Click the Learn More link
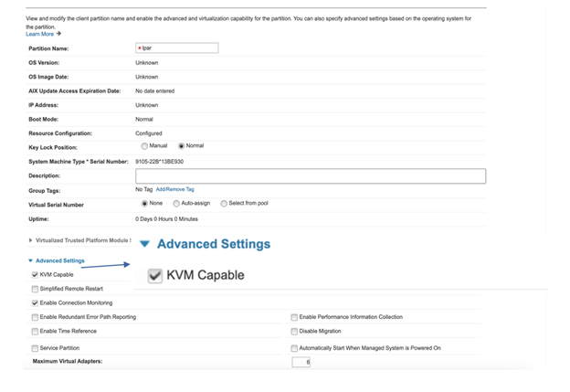 tap(39, 34)
